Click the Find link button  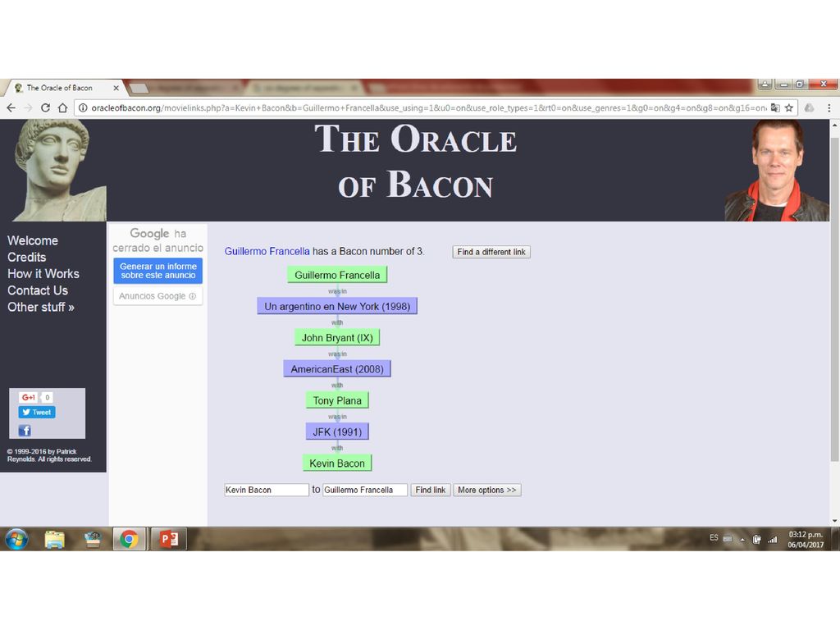click(430, 490)
